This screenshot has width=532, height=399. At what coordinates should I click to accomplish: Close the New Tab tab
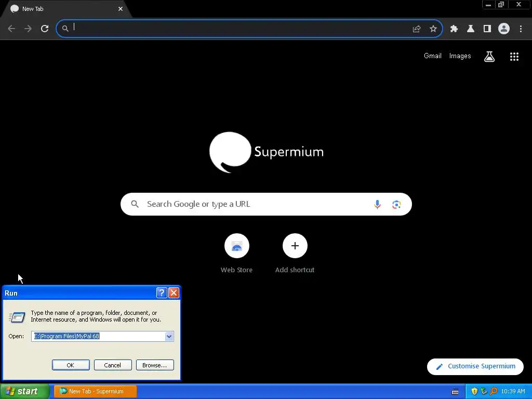click(121, 9)
